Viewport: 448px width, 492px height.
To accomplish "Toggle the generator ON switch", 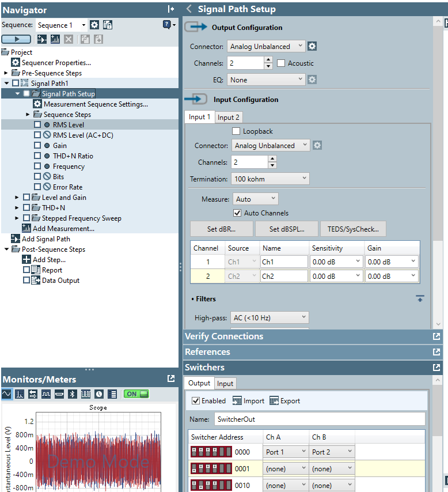I will [136, 394].
